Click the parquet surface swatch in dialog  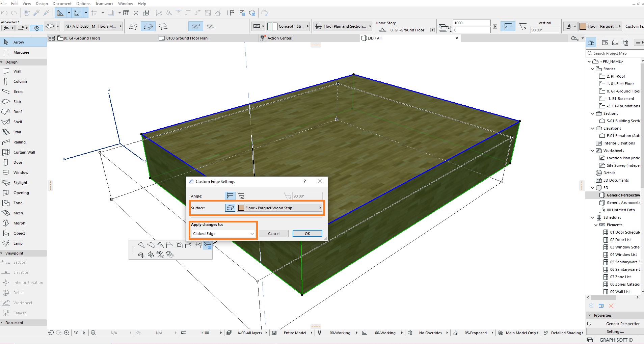click(241, 208)
